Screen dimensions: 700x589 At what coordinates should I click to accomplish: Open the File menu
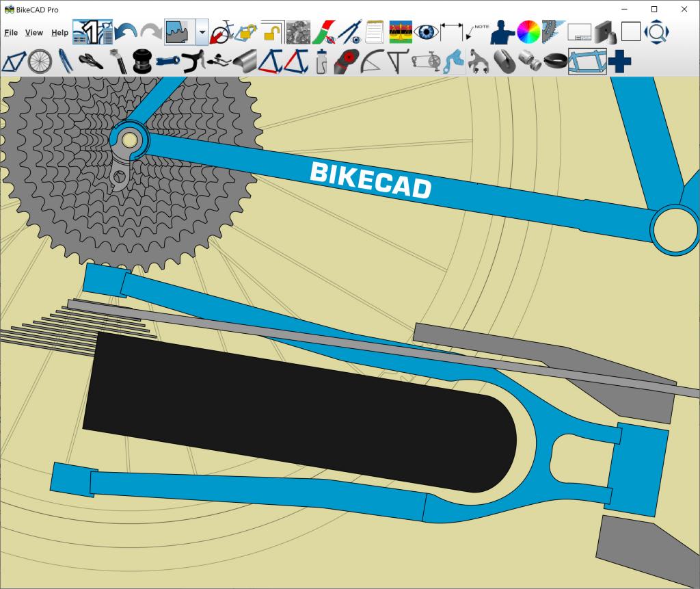tap(10, 32)
